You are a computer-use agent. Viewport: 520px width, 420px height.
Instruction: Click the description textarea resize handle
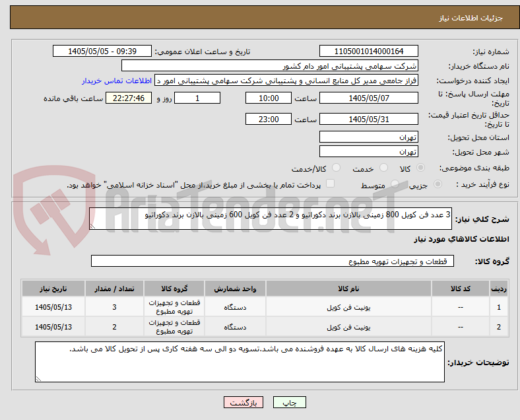pyautogui.click(x=92, y=227)
